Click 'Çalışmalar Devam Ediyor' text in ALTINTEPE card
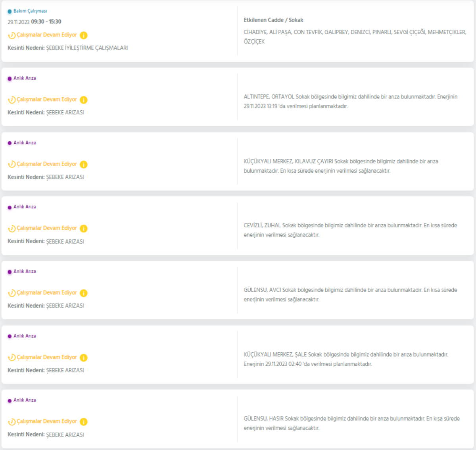 47,100
